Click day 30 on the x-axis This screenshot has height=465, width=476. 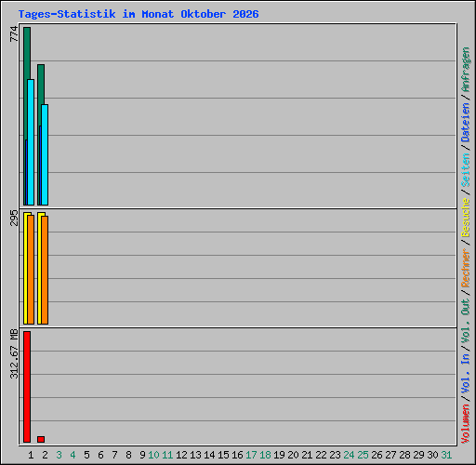click(432, 455)
